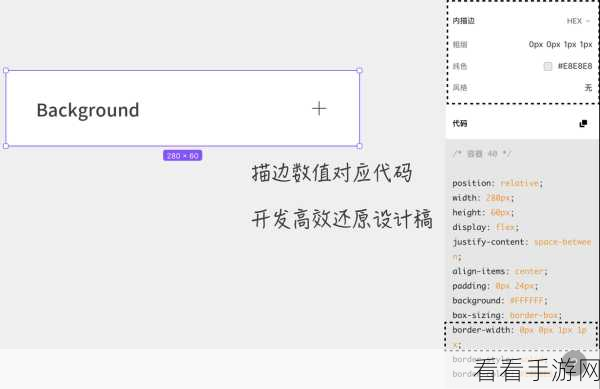This screenshot has width=600, height=389.
Task: Select the code line display: flex
Action: coord(486,227)
